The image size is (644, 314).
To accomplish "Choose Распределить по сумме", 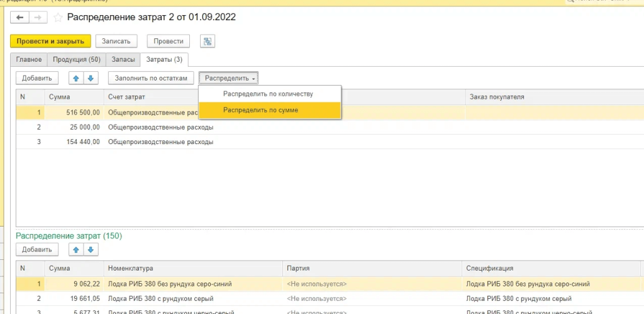I will coord(260,110).
